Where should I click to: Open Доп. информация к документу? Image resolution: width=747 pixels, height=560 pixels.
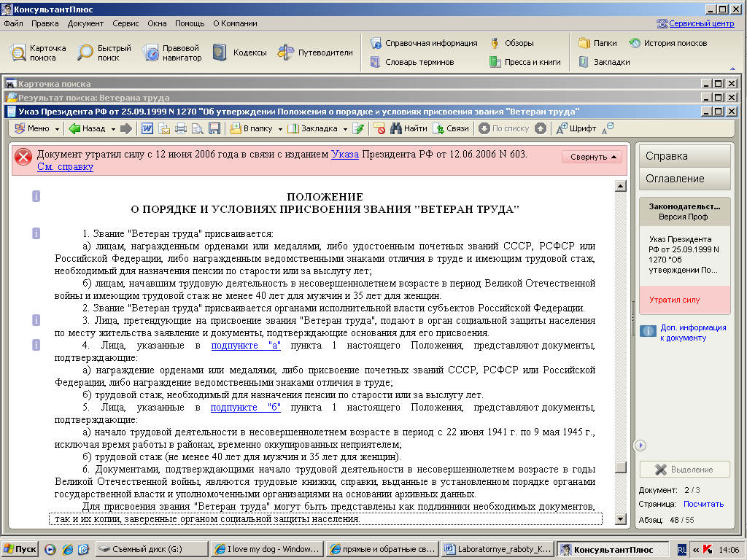tap(693, 332)
